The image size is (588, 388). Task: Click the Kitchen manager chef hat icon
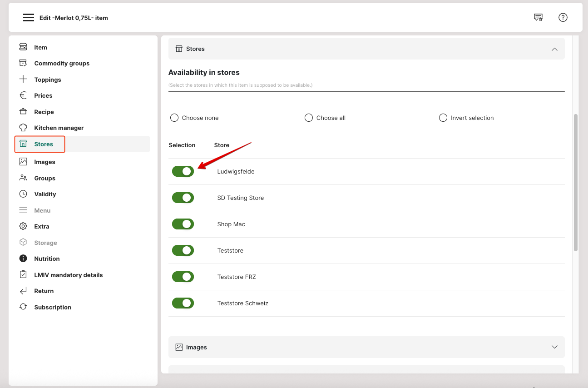click(23, 128)
